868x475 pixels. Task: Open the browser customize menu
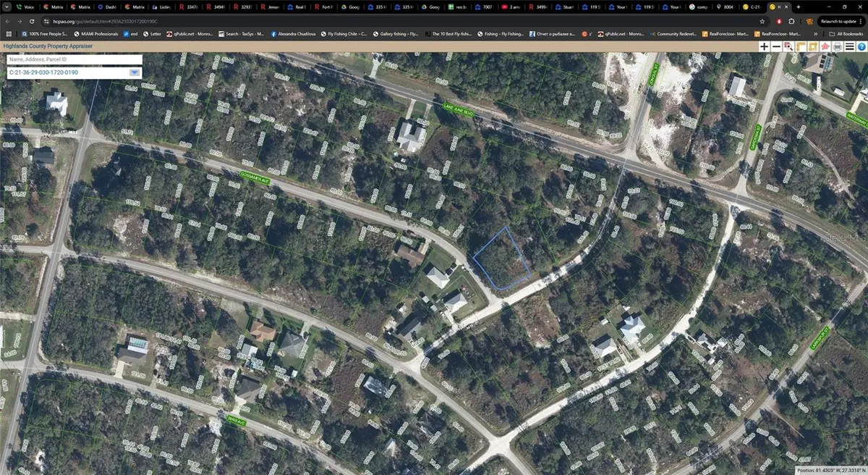[862, 22]
